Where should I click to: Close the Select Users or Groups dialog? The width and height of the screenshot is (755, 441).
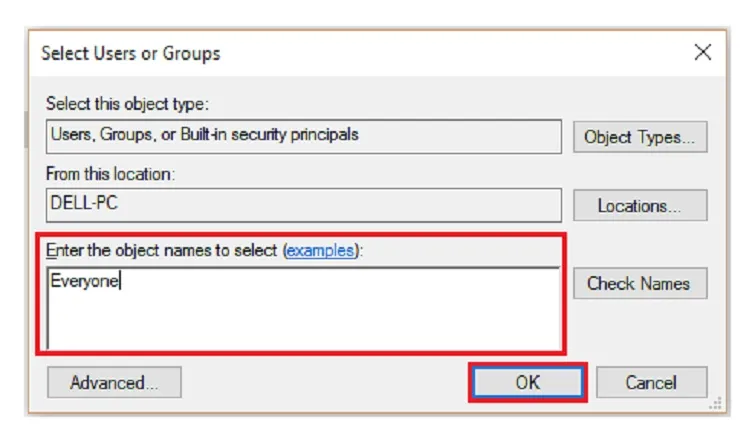(703, 52)
